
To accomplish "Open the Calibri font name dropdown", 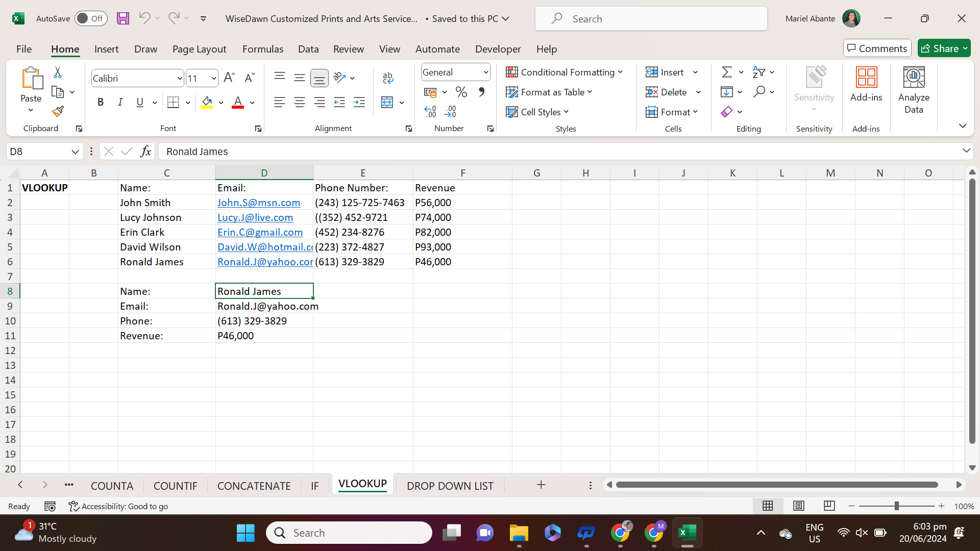I will 180,78.
